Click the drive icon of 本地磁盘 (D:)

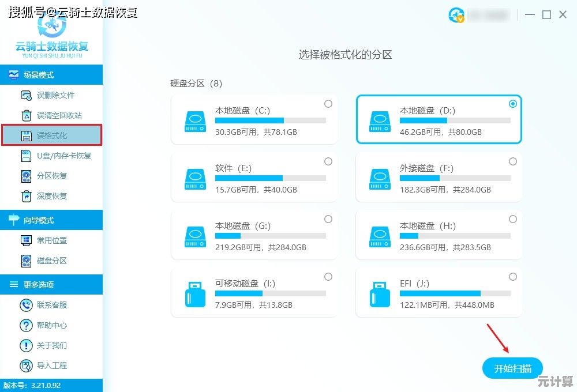click(380, 122)
